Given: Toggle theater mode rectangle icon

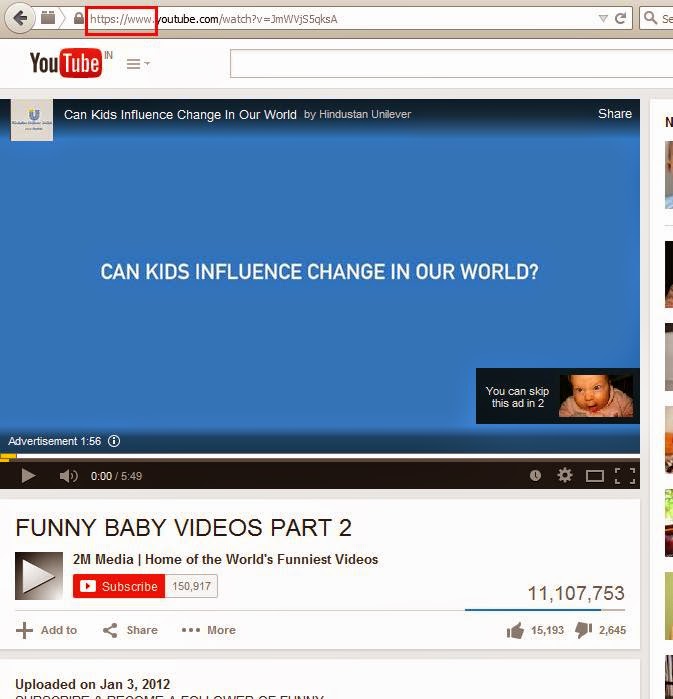Looking at the screenshot, I should 595,476.
